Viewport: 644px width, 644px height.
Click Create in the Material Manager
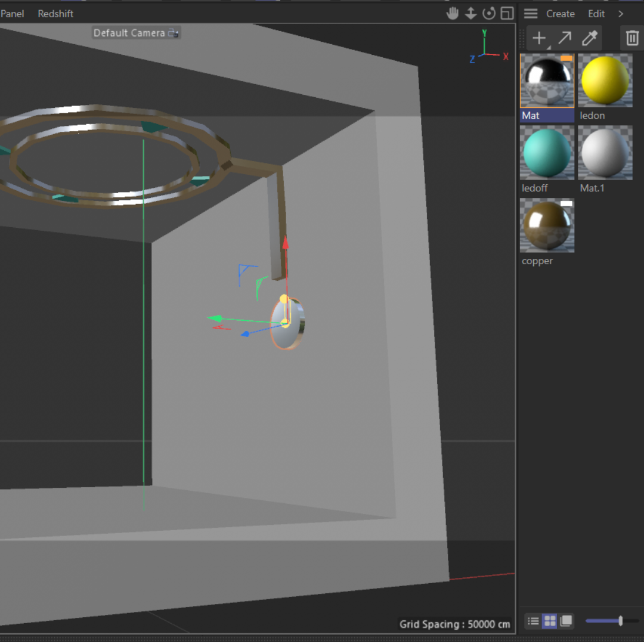tap(560, 13)
